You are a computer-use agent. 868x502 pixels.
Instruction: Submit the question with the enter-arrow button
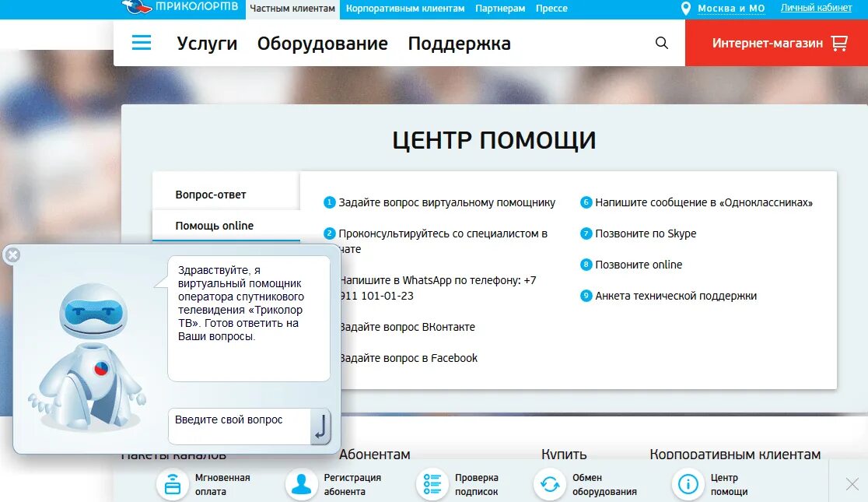pos(320,426)
